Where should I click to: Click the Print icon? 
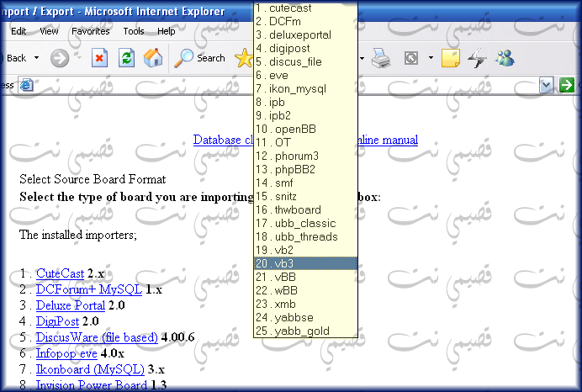(381, 58)
